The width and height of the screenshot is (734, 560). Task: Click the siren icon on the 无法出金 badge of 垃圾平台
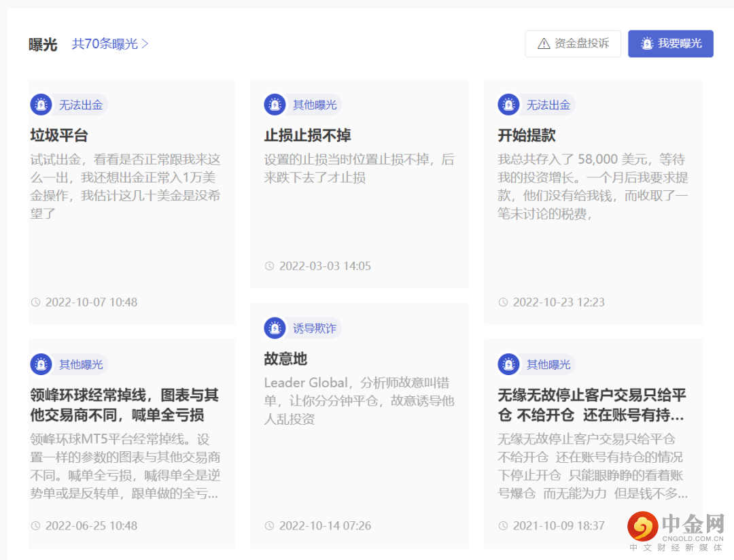41,105
